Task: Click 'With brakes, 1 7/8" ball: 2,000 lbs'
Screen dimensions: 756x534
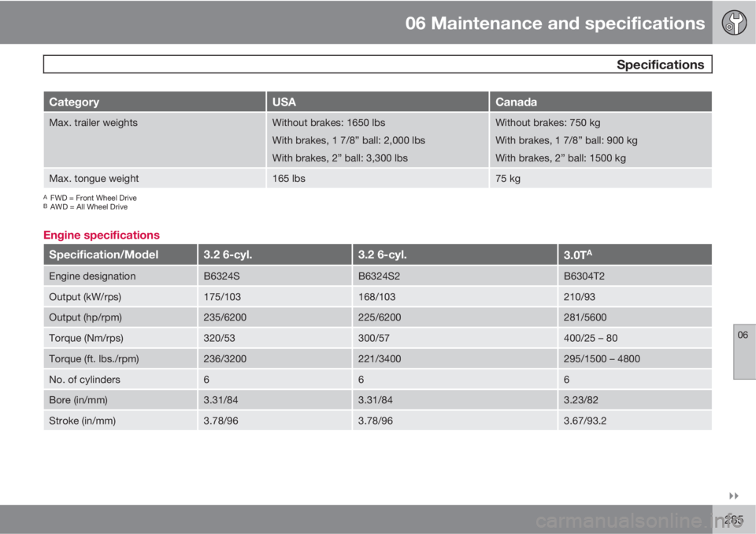Action: [348, 140]
